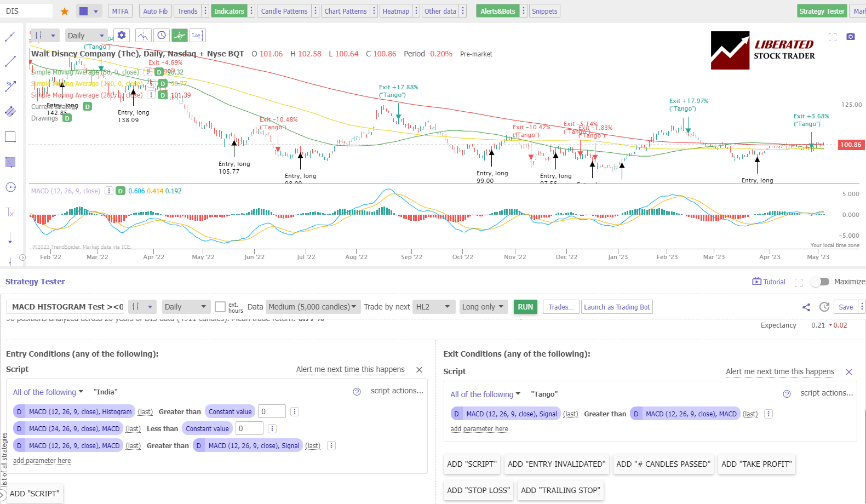Open the Tutorial link
Screen dimensions: 866x504
769,282
